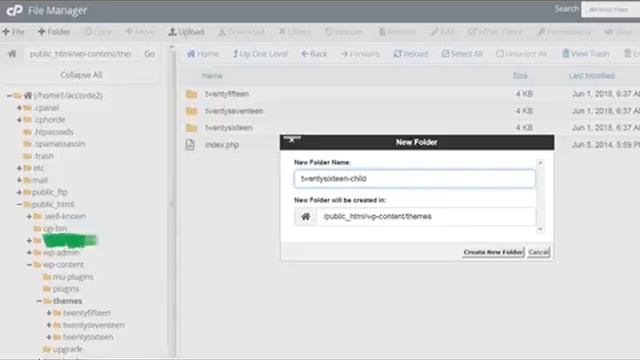
Task: Open the HTML Editor tool
Action: coord(495,31)
